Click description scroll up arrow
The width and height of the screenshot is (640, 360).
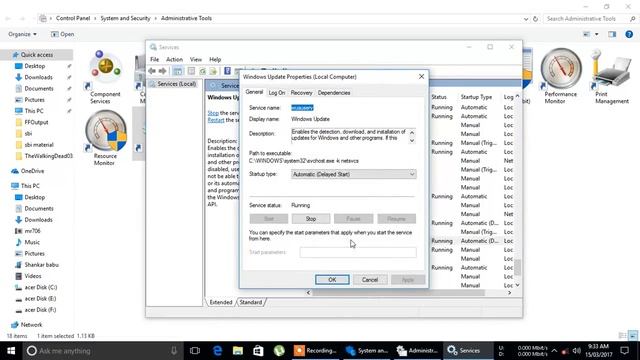click(x=412, y=132)
